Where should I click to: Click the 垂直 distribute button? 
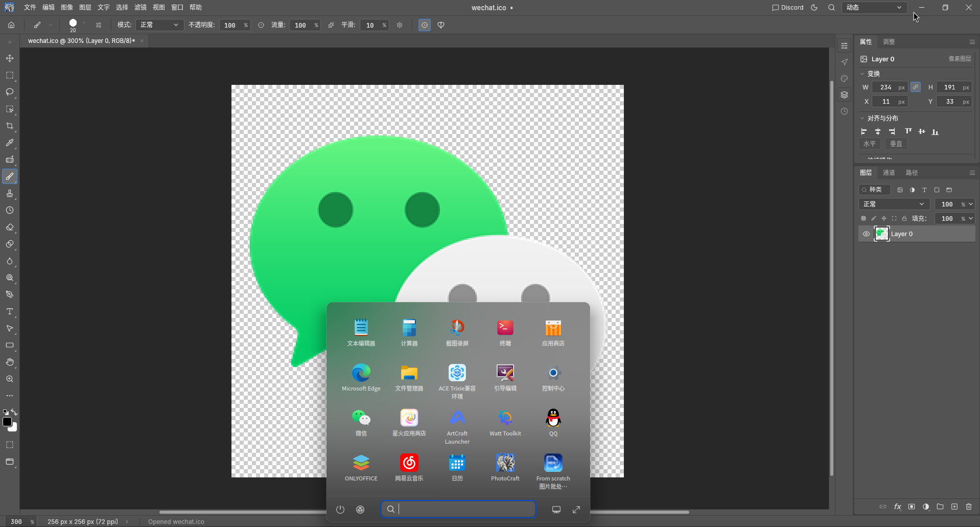point(896,144)
